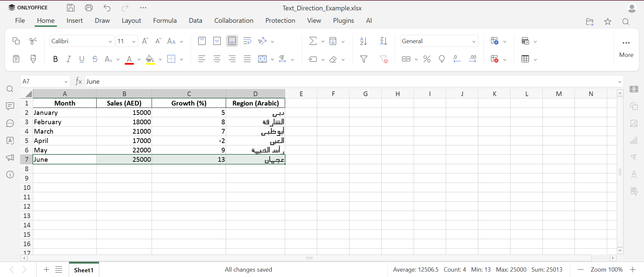644x277 pixels.
Task: Click the Save icon in the title bar
Action: 71,8
